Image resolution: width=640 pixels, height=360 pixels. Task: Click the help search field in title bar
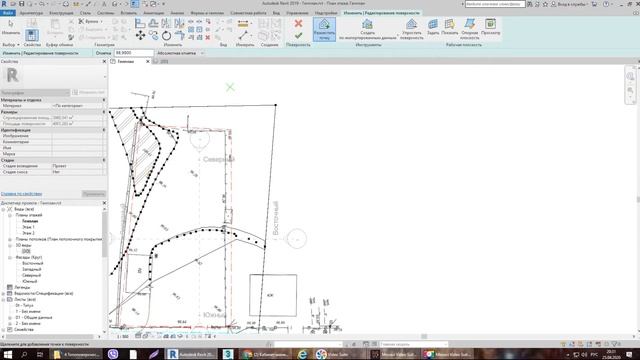point(495,4)
